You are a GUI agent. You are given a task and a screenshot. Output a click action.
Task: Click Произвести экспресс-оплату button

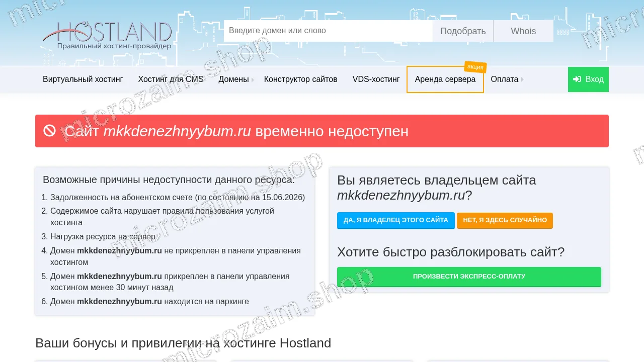tap(469, 277)
